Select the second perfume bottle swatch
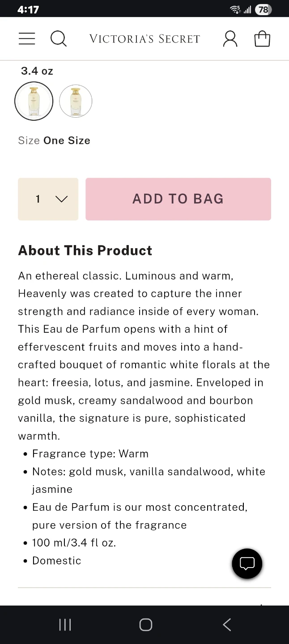Viewport: 289px width, 644px height. 76,101
